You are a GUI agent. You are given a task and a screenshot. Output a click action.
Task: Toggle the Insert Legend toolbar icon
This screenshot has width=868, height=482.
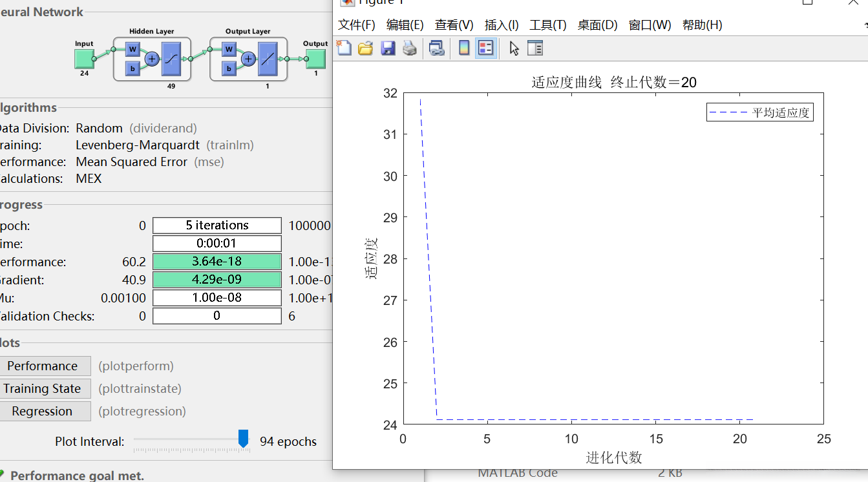tap(486, 48)
